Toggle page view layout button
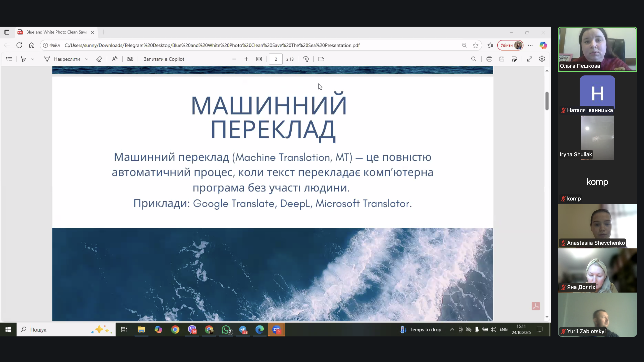Viewport: 644px width, 362px height. point(321,59)
